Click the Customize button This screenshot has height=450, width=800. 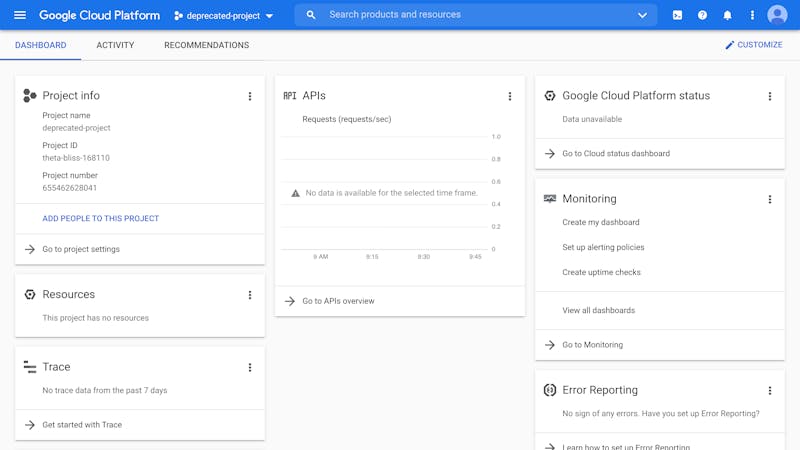pyautogui.click(x=754, y=45)
